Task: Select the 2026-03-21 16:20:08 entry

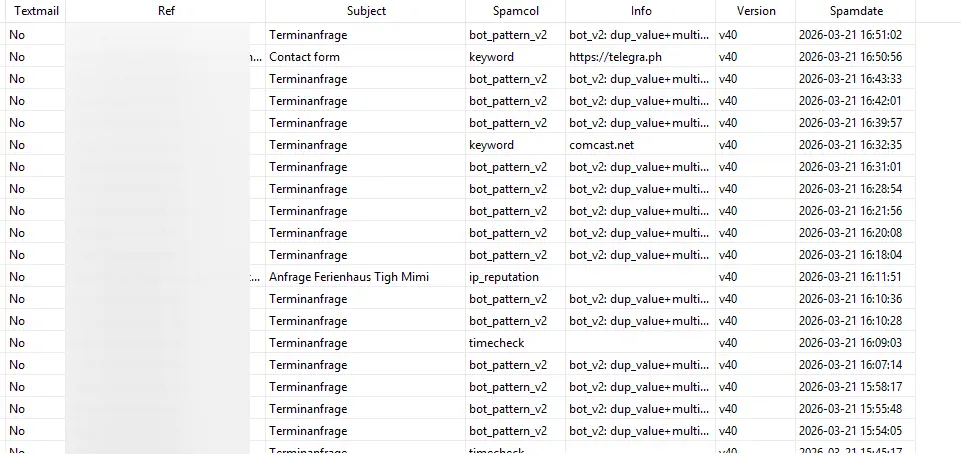Action: click(850, 233)
